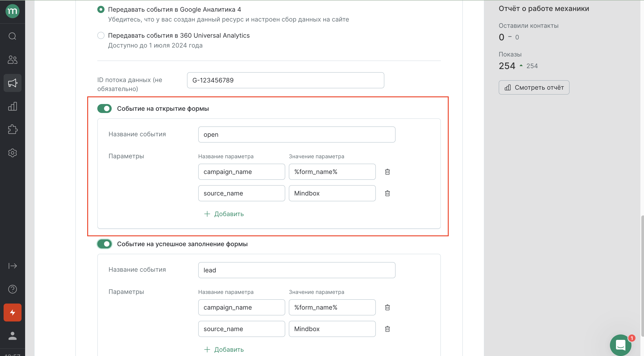Open the help question mark icon
The image size is (644, 356).
[13, 289]
